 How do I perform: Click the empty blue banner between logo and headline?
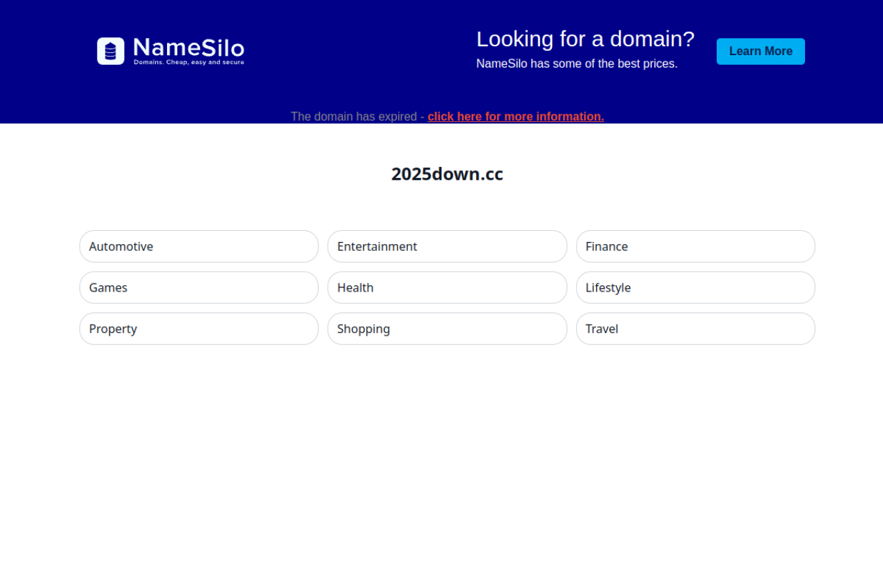tap(359, 52)
